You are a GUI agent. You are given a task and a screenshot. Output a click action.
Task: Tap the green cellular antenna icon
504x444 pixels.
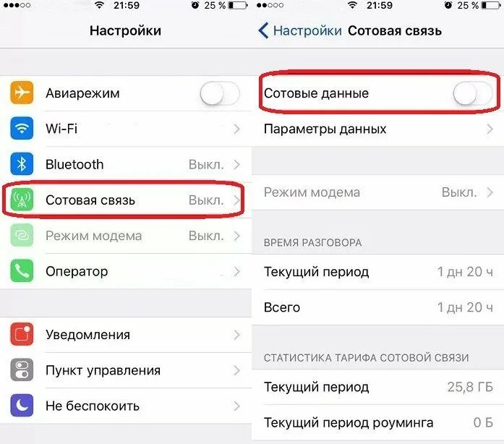(22, 200)
